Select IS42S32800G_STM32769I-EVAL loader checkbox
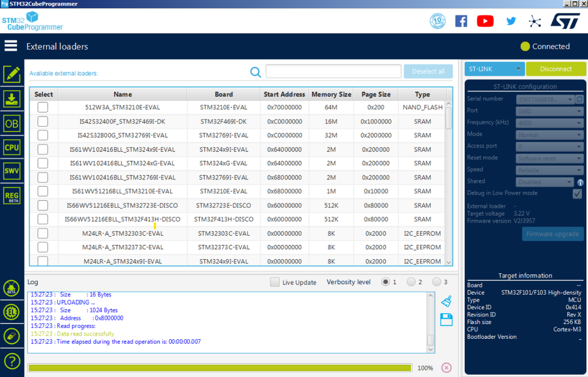The width and height of the screenshot is (588, 377). (x=43, y=135)
